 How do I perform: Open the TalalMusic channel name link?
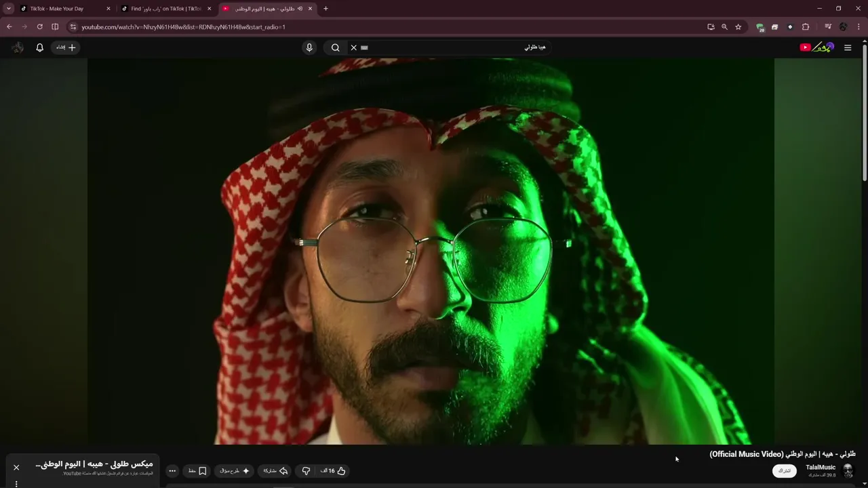coord(821,467)
